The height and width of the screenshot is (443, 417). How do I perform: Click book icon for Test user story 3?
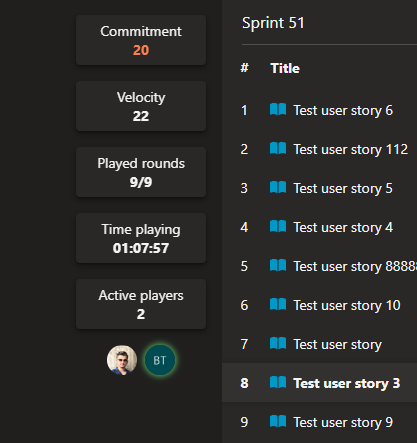(x=278, y=382)
